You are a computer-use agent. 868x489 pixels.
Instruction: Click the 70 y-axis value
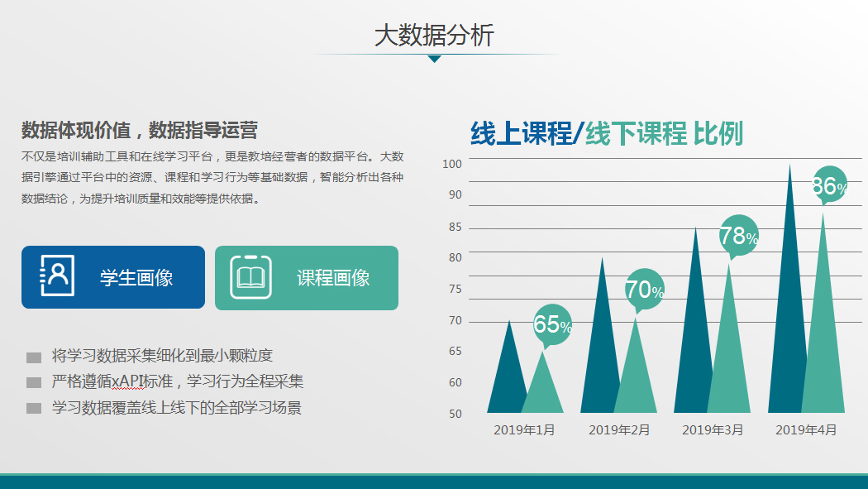(455, 321)
